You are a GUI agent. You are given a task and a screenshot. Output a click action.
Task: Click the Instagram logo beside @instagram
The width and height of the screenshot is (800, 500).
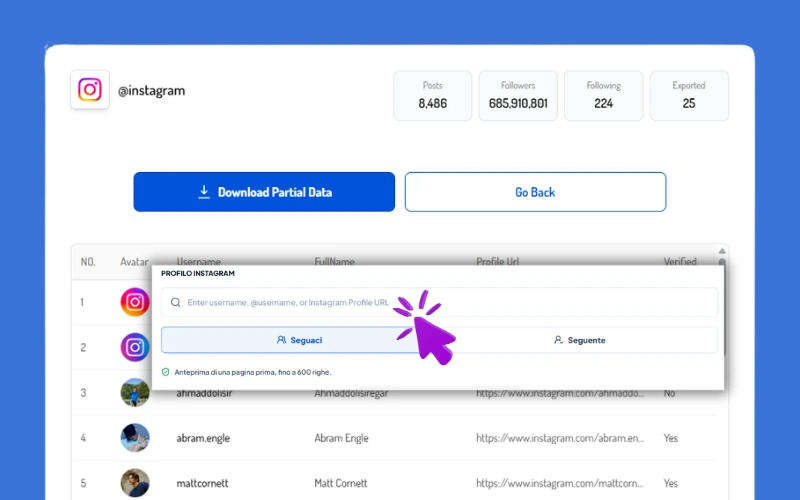pyautogui.click(x=90, y=90)
